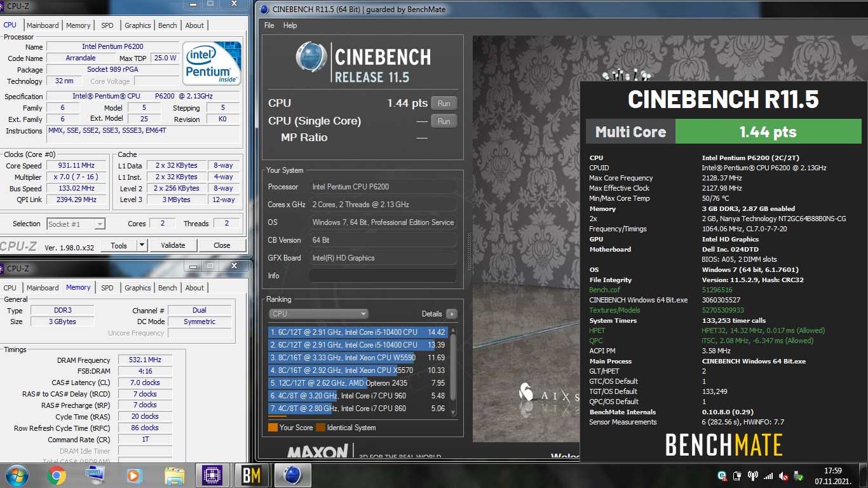868x488 pixels.
Task: Click the IE-style tray icon with red badge
Action: pyautogui.click(x=722, y=475)
